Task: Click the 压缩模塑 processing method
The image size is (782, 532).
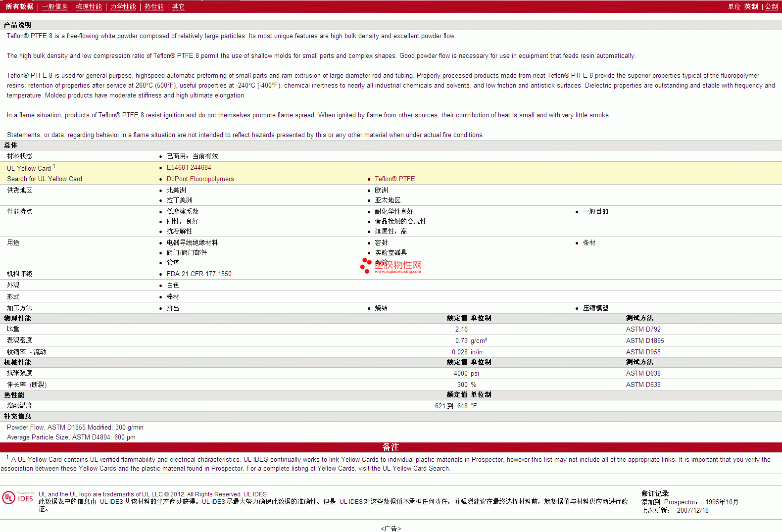Action: click(595, 308)
